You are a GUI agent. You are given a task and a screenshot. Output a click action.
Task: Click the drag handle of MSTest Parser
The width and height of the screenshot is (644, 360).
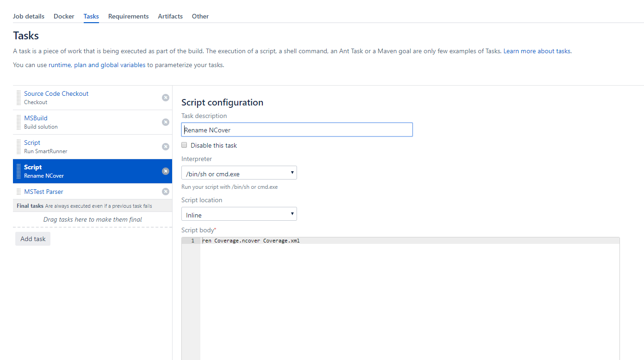[19, 192]
